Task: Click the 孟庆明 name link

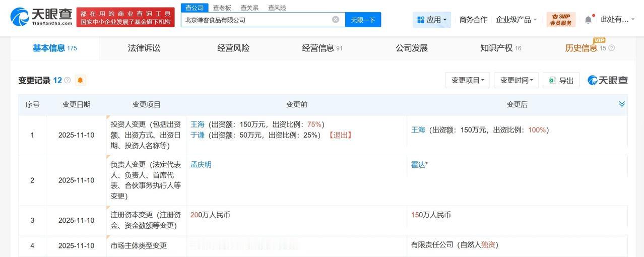Action: pyautogui.click(x=201, y=165)
